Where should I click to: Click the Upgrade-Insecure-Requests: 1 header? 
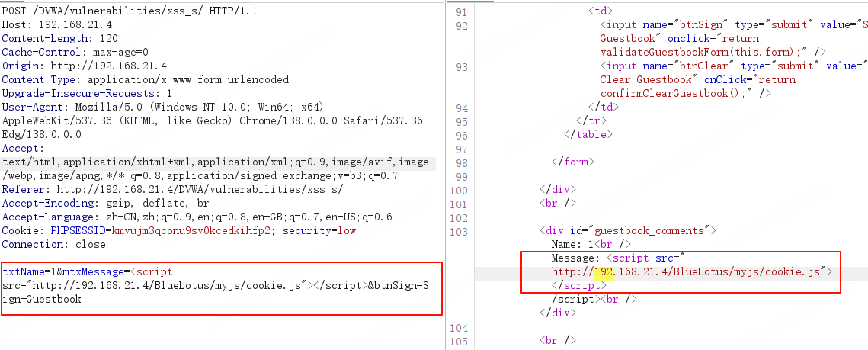click(87, 93)
